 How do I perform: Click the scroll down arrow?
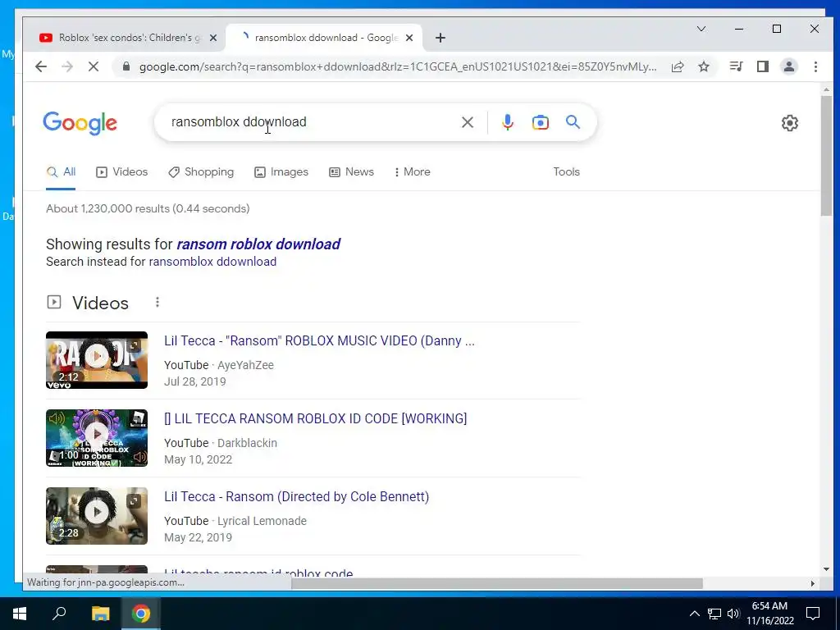[x=826, y=569]
